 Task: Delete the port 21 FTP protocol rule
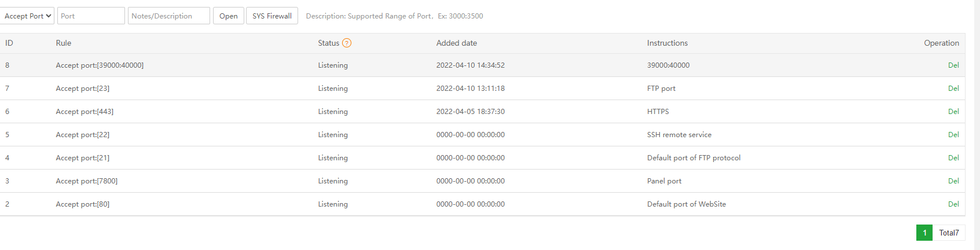pyautogui.click(x=953, y=158)
